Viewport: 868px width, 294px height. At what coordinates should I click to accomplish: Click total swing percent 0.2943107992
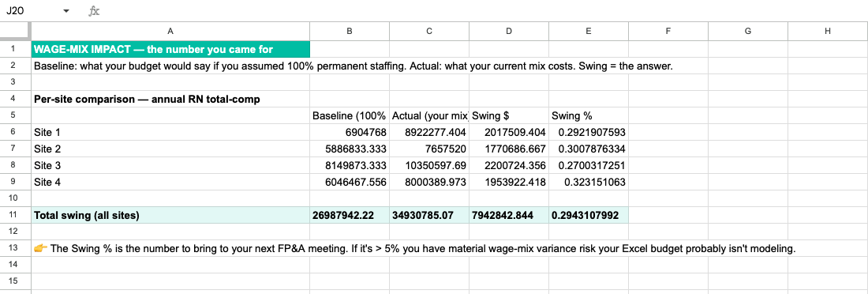coord(589,215)
